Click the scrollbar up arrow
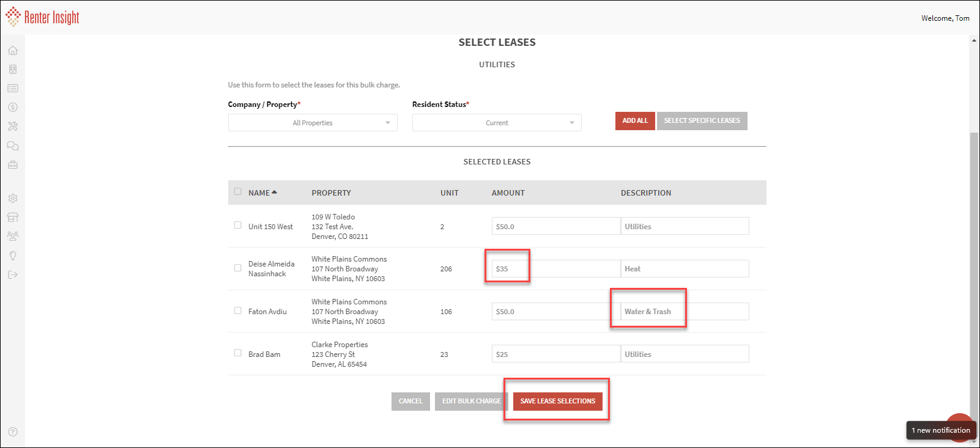Viewport: 980px width, 448px height. coord(974,40)
